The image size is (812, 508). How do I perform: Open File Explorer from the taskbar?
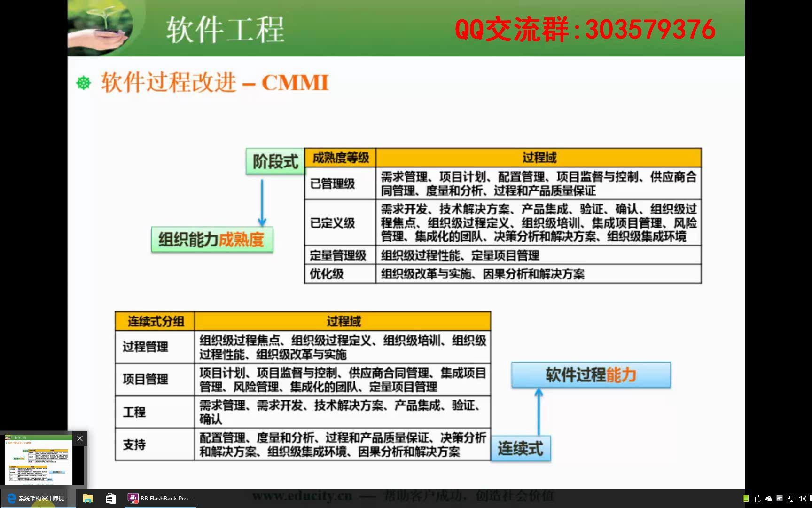pos(88,499)
